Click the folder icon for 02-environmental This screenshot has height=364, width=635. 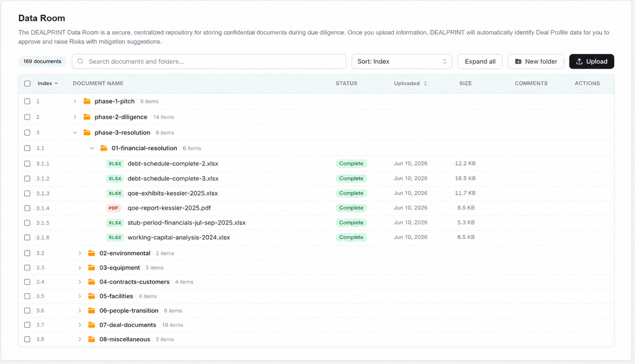[x=92, y=253]
